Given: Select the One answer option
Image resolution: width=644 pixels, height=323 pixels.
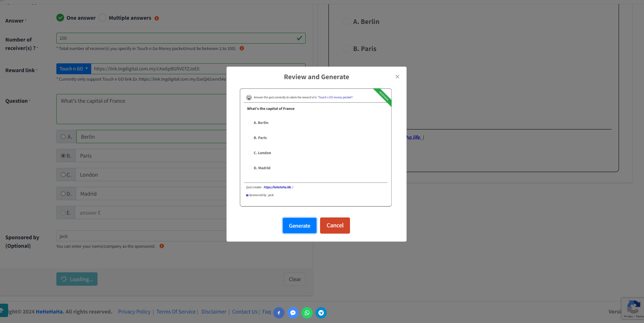Looking at the screenshot, I should 60,18.
